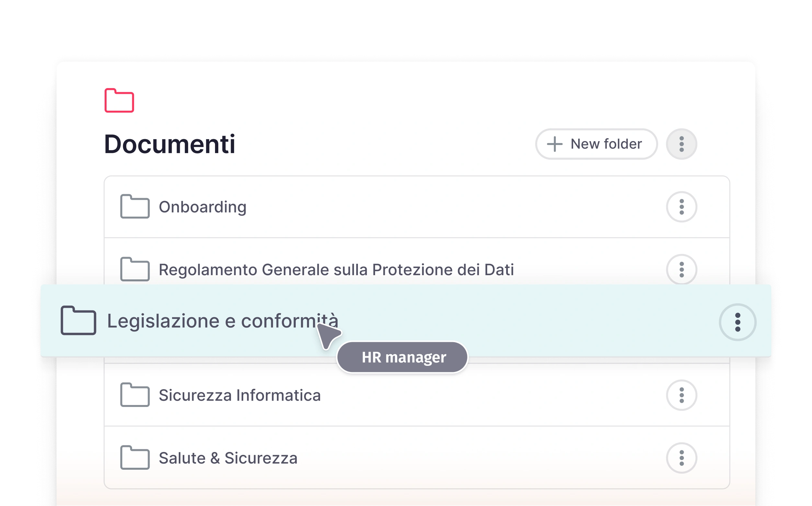The height and width of the screenshot is (506, 812).
Task: Click the Salute & Sicurezza folder icon
Action: 135,457
